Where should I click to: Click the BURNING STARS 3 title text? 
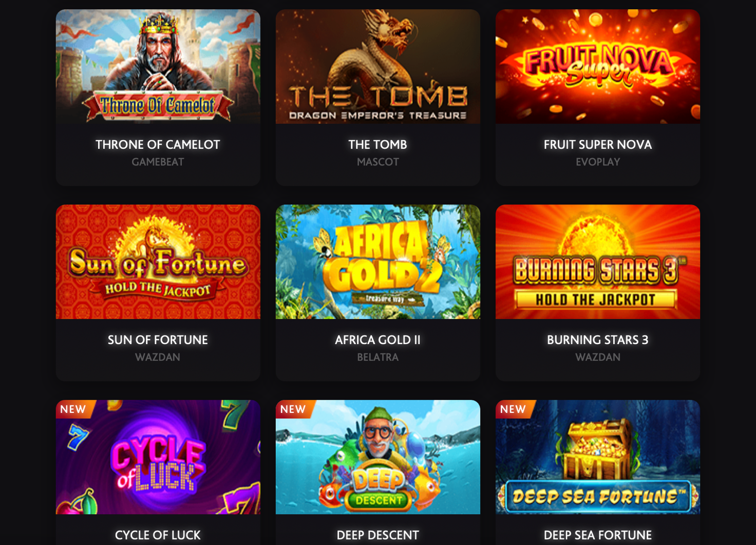click(x=598, y=340)
